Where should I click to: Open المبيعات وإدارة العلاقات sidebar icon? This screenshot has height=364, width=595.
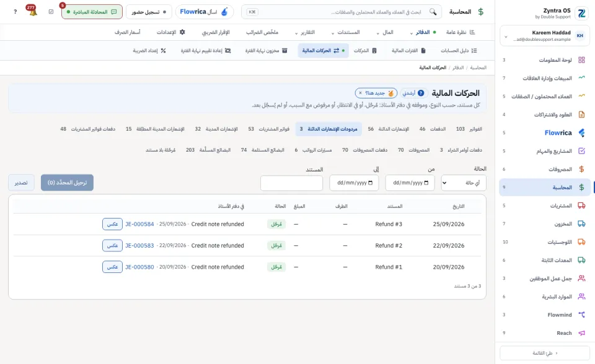pos(581,78)
